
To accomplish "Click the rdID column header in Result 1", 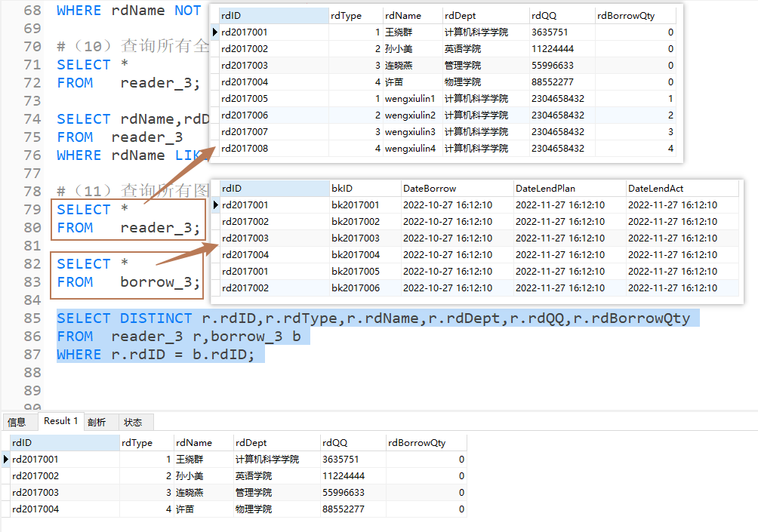I will pos(65,442).
